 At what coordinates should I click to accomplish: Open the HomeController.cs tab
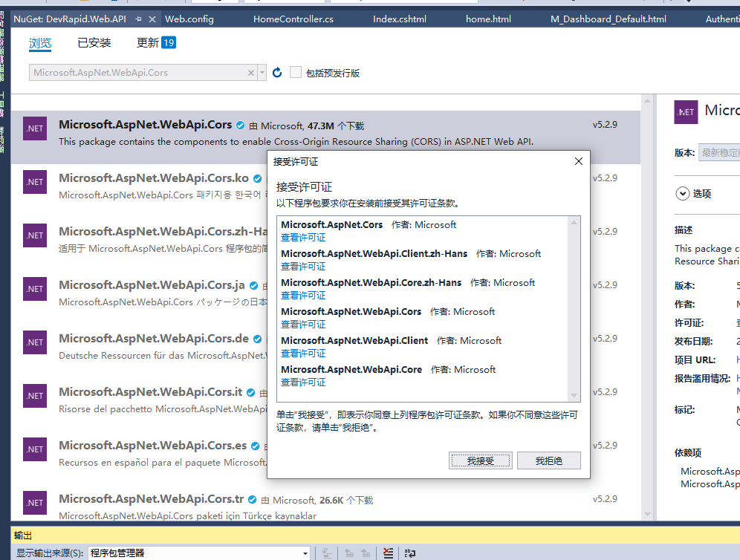(293, 19)
